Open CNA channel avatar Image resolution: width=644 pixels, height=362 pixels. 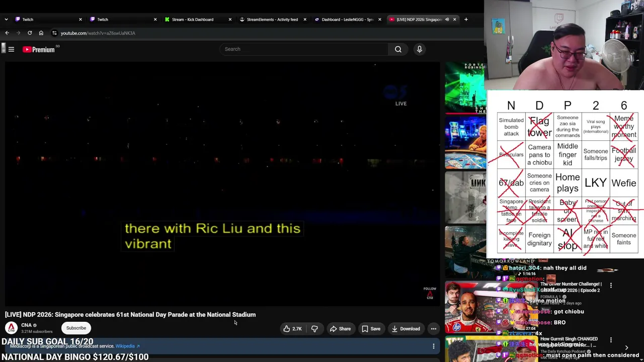(11, 328)
